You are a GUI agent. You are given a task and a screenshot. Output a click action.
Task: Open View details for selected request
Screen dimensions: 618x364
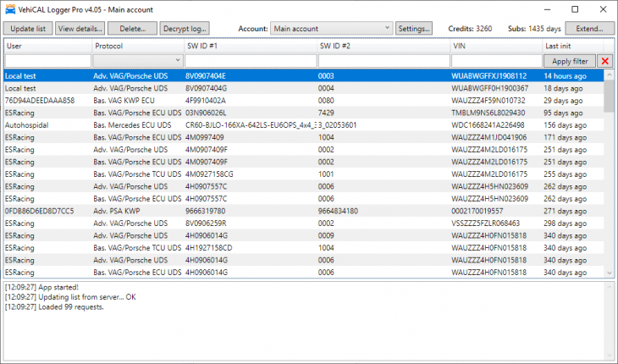81,28
